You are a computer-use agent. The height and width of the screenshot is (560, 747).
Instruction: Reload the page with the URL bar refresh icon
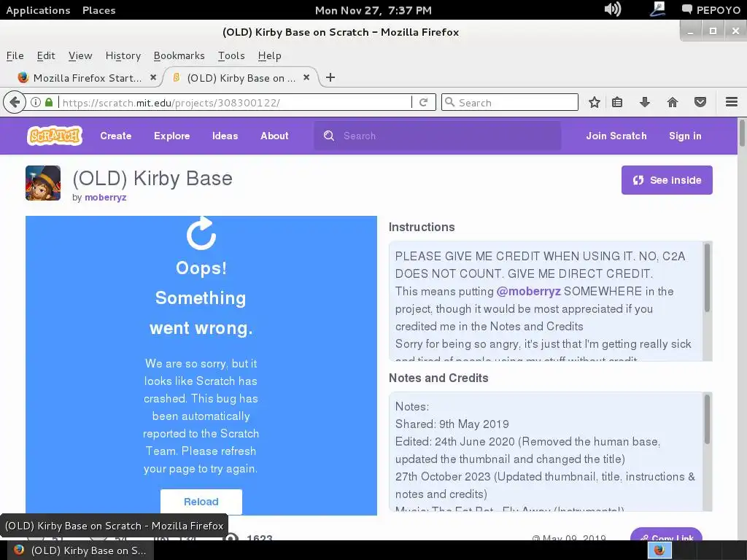pos(424,102)
